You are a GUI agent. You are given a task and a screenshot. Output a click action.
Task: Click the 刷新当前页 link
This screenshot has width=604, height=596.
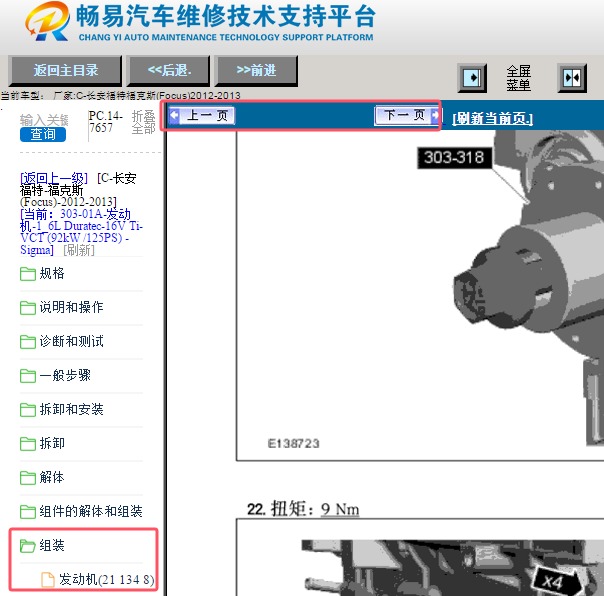click(x=492, y=118)
